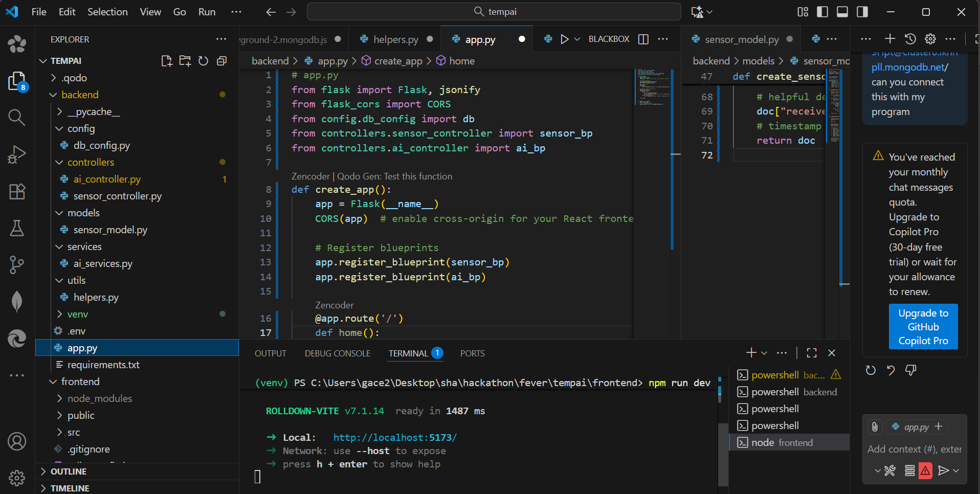Switch to the DEBUG CONSOLE tab
The image size is (980, 494).
(337, 353)
